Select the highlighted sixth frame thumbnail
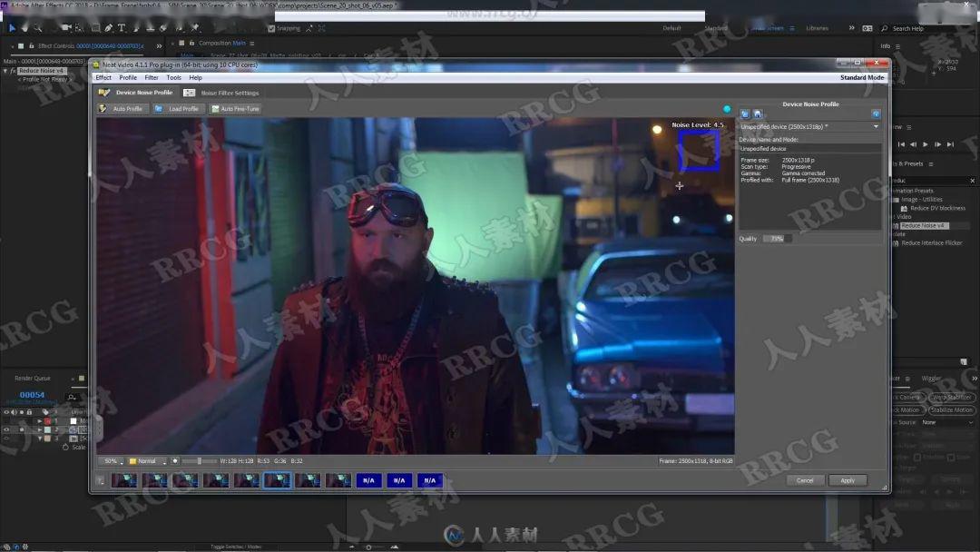Image resolution: width=980 pixels, height=552 pixels. pos(277,480)
